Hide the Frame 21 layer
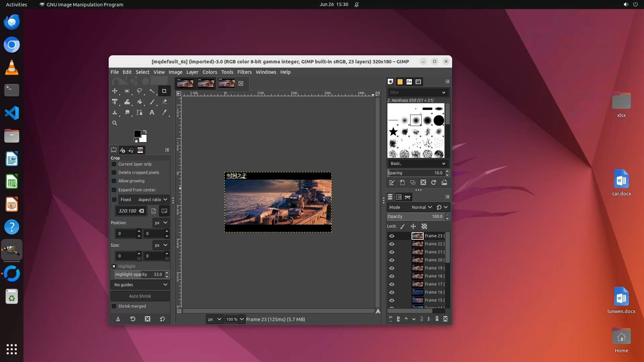The height and width of the screenshot is (362, 644). coord(392,252)
